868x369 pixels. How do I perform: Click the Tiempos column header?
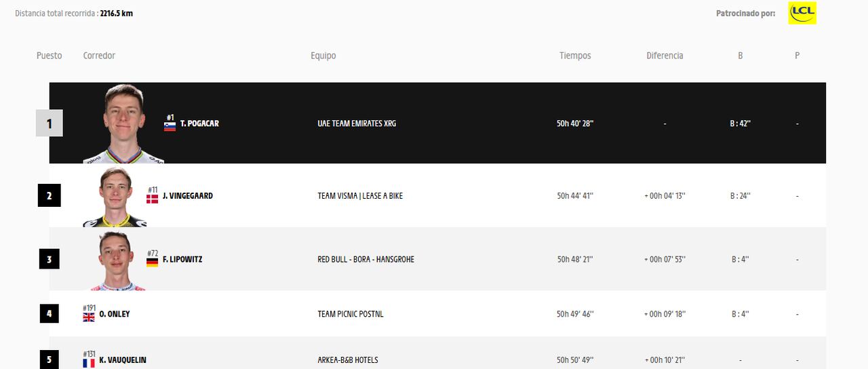575,56
